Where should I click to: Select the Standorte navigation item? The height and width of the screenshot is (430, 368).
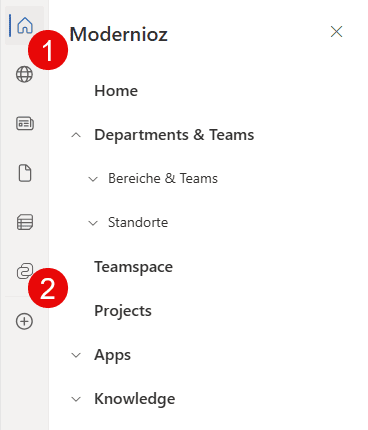[138, 222]
